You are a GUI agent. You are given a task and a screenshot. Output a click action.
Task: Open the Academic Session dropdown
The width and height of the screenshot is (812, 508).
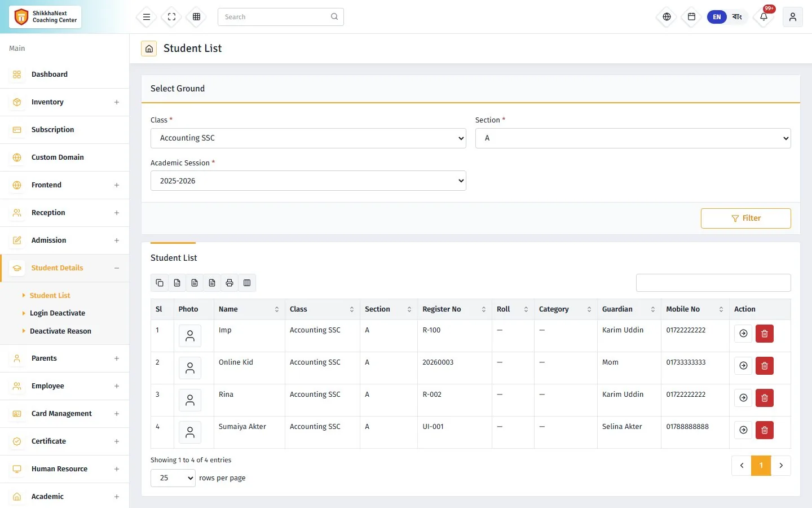point(308,181)
